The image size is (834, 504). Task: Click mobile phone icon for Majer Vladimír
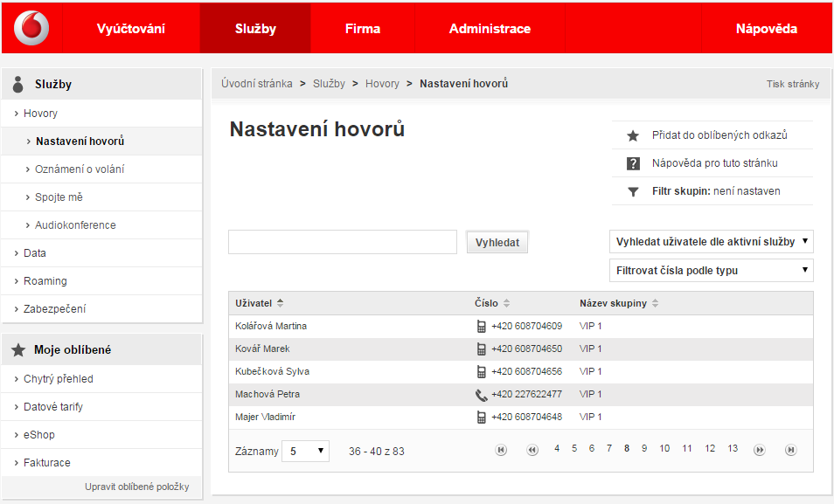(x=482, y=418)
